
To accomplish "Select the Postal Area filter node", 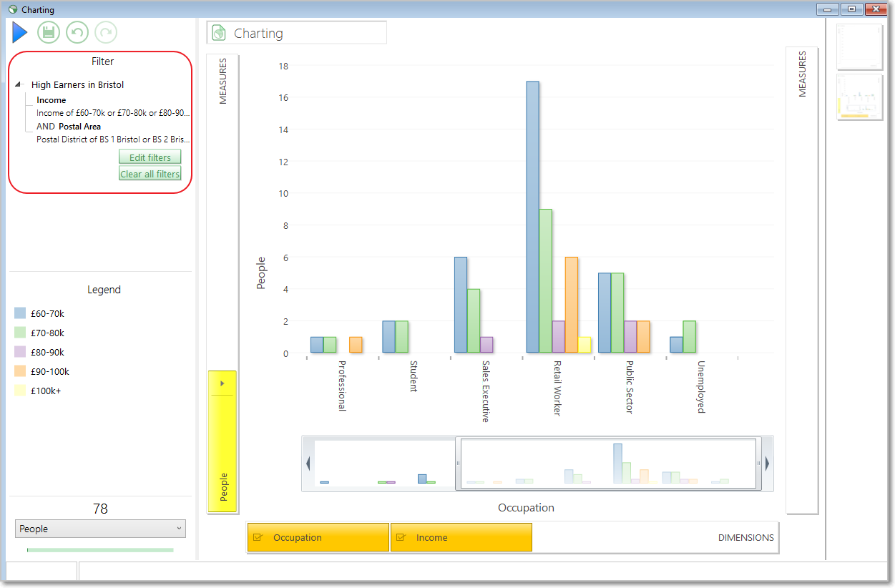I will 79,127.
